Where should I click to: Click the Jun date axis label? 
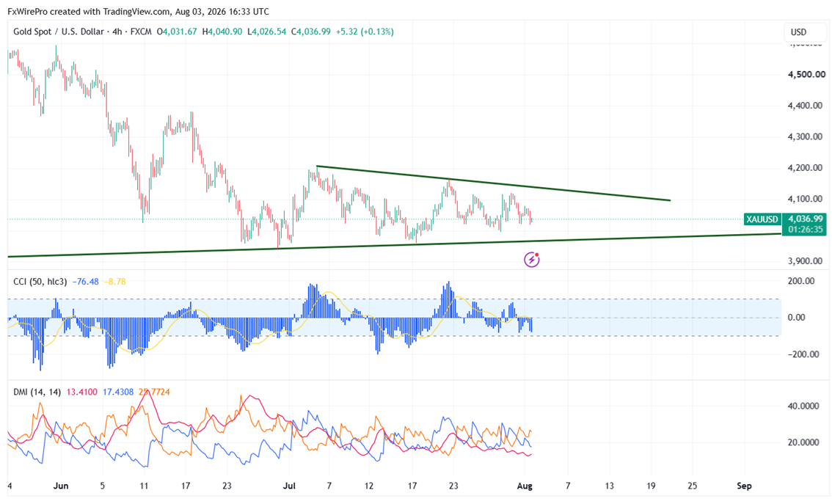tap(61, 486)
